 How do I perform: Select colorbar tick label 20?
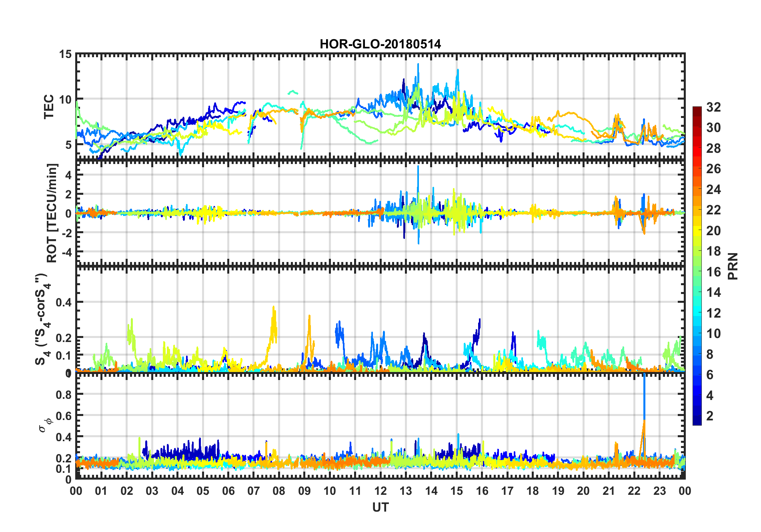(713, 231)
